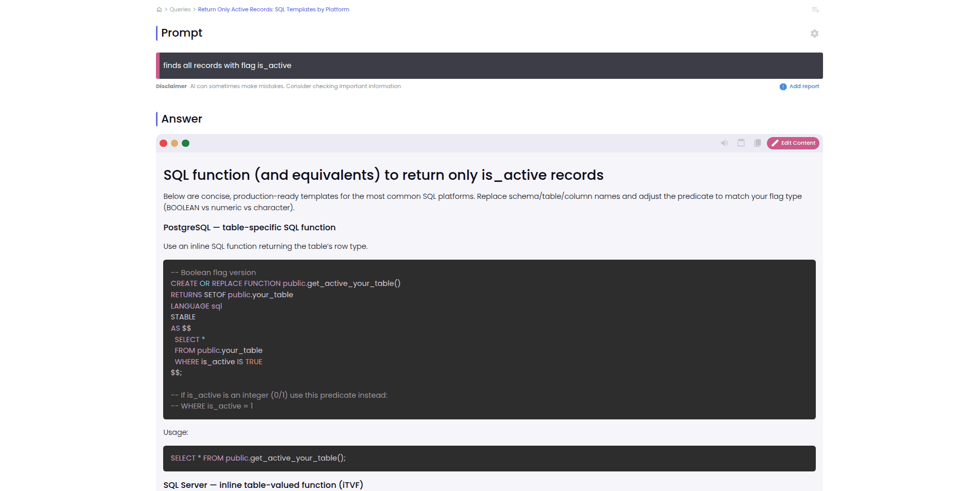This screenshot has width=980, height=491.
Task: Click the 'WHERE is_active IS TRUE' code line
Action: [218, 362]
